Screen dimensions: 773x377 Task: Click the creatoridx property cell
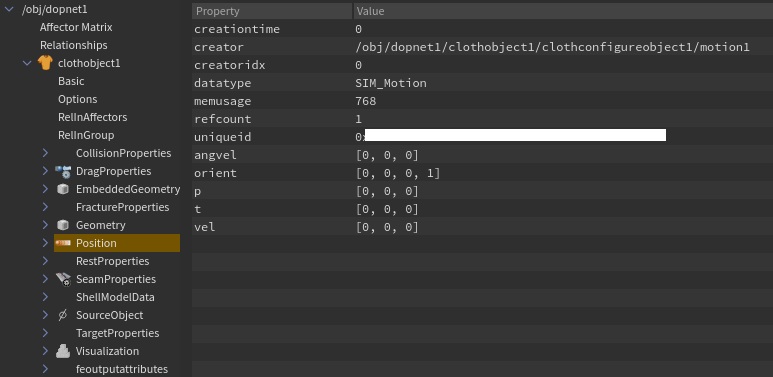(272, 65)
